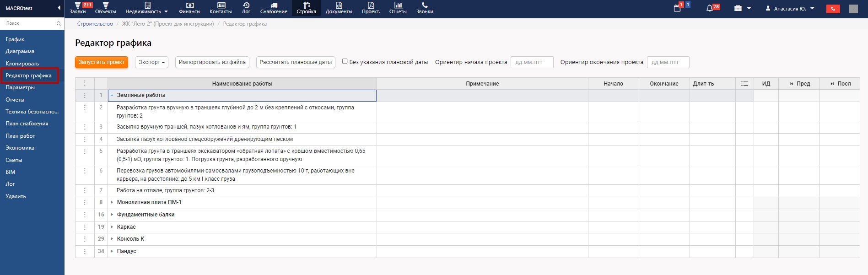The image size is (868, 275).
Task: Open the Отчеты bar chart icon
Action: 398,5
